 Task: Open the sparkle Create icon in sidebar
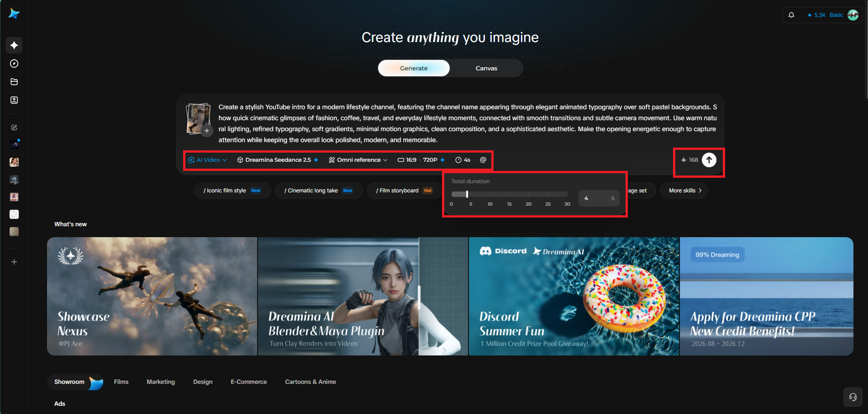pyautogui.click(x=14, y=45)
